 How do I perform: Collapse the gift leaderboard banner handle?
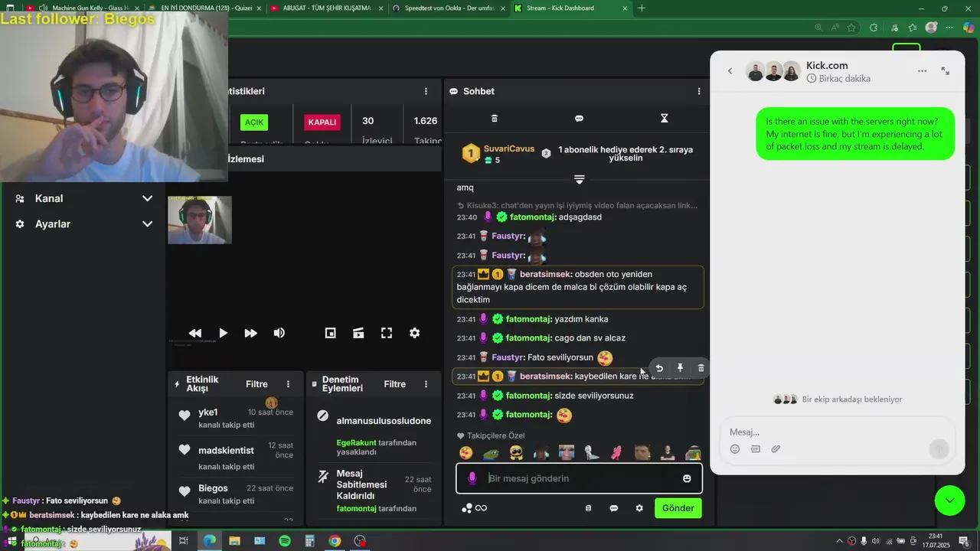[579, 180]
